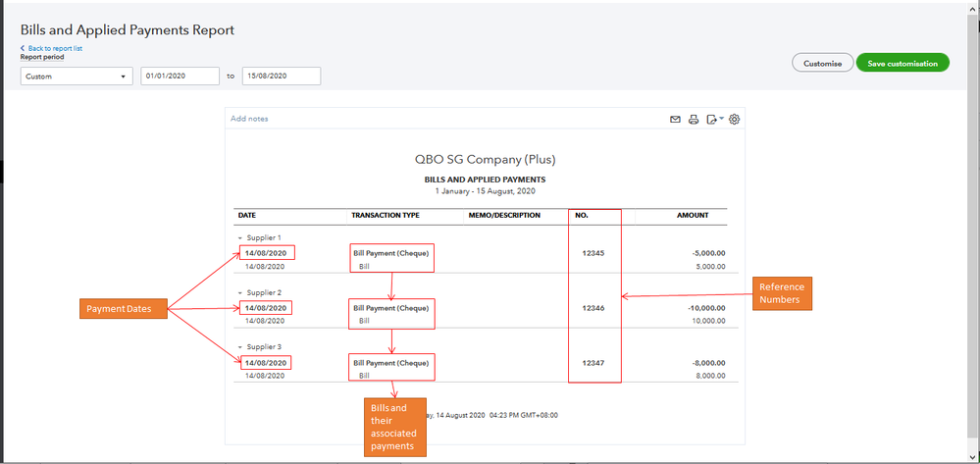Open the Custom report period dropdown

76,77
